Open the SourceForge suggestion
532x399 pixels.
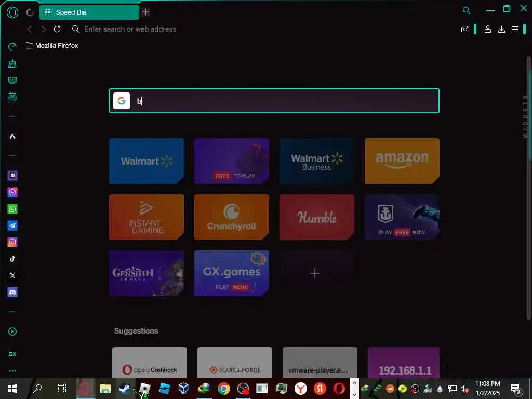click(235, 362)
